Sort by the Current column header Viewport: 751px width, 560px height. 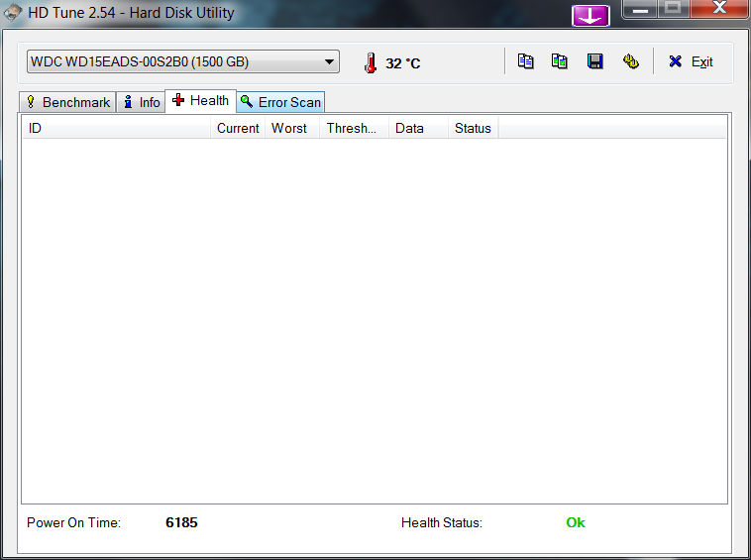238,128
